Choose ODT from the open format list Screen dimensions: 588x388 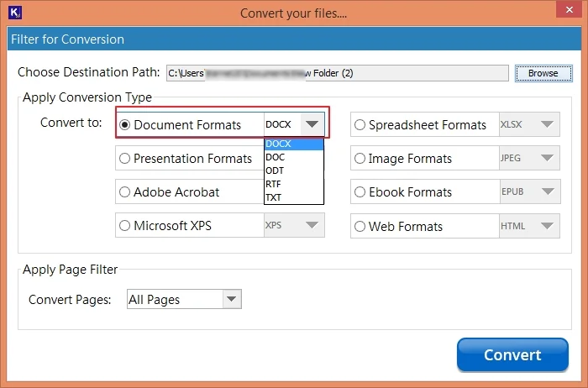[x=294, y=171]
